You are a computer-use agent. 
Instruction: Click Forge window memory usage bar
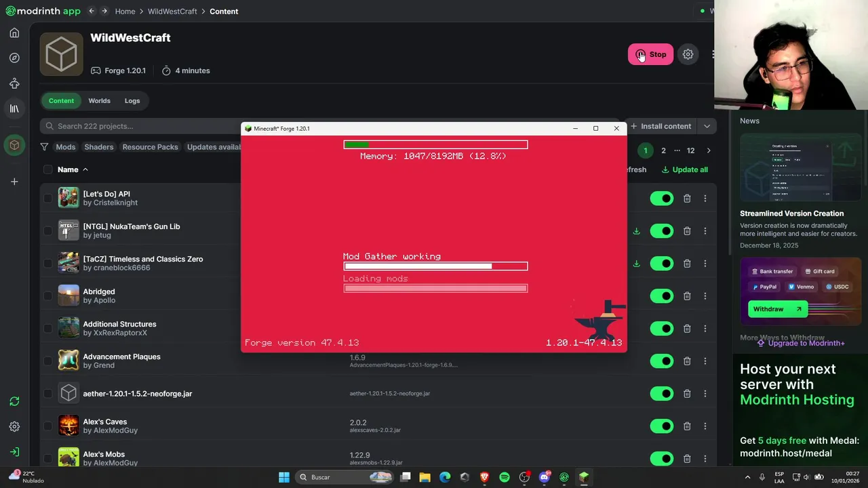[x=435, y=144]
